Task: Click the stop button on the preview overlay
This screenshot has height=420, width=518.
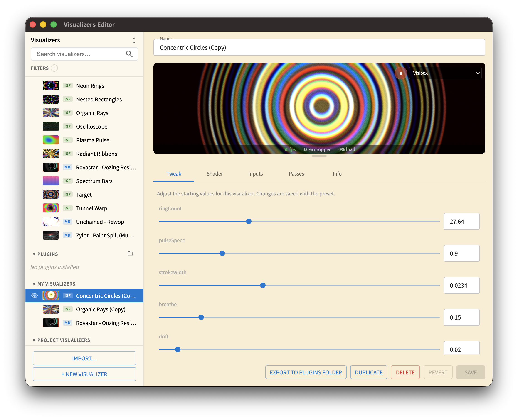Action: pos(401,73)
